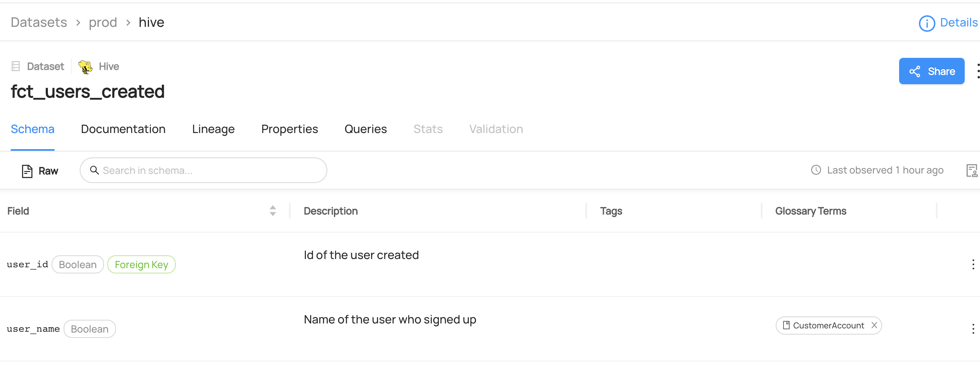The height and width of the screenshot is (366, 980).
Task: Go to the Queries tab
Action: pyautogui.click(x=365, y=129)
